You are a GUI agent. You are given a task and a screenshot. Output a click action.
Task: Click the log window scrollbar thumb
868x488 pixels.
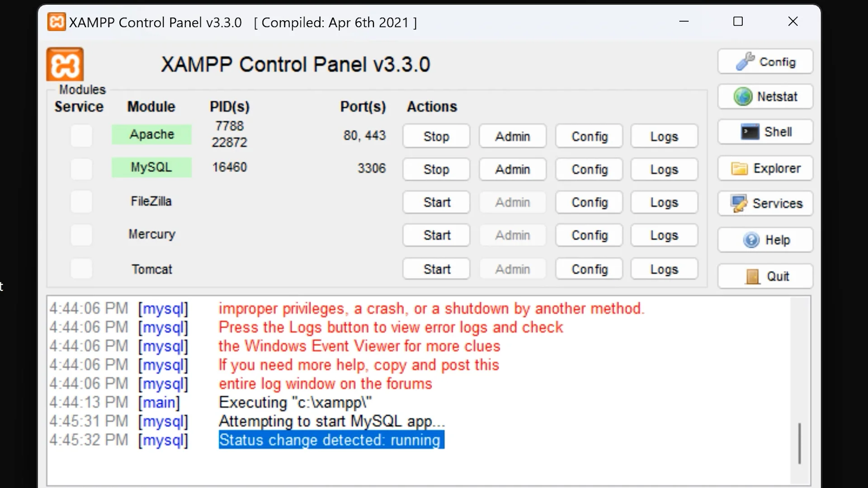coord(799,443)
